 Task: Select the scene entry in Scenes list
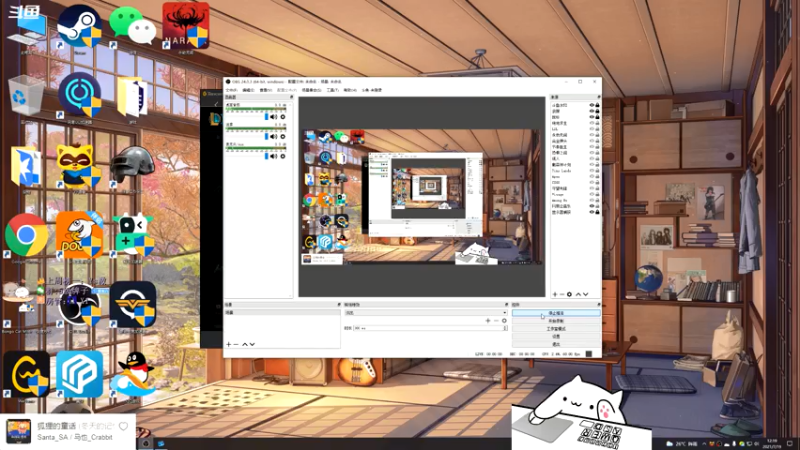pyautogui.click(x=282, y=312)
